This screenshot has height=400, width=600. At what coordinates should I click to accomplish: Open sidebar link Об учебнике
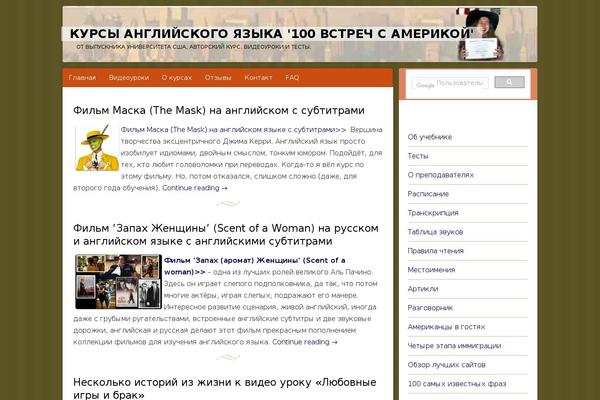coord(429,137)
